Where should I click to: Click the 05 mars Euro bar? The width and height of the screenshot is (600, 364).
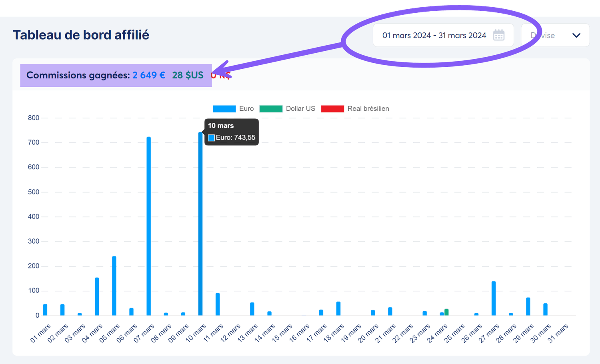point(114,286)
